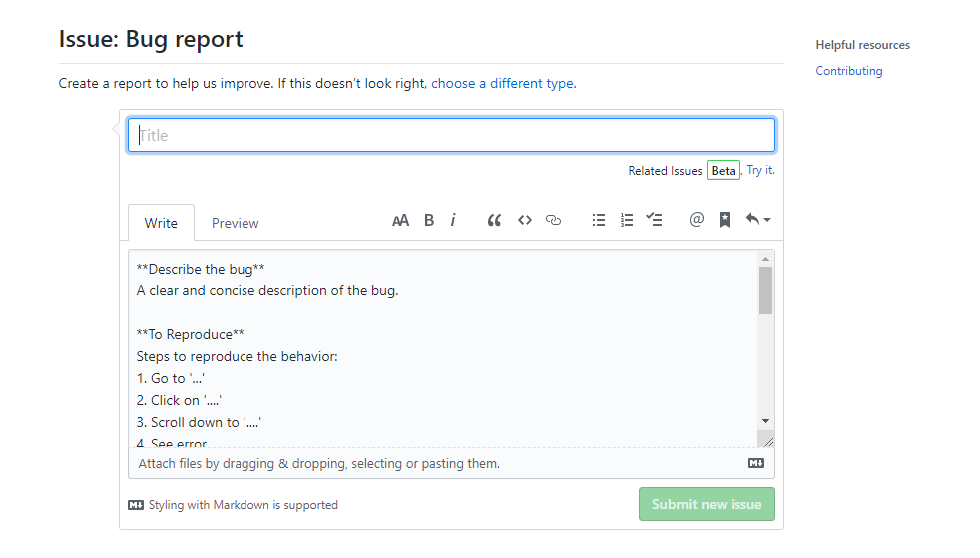Image resolution: width=980 pixels, height=558 pixels.
Task: Mention a user with the @ icon
Action: [697, 220]
